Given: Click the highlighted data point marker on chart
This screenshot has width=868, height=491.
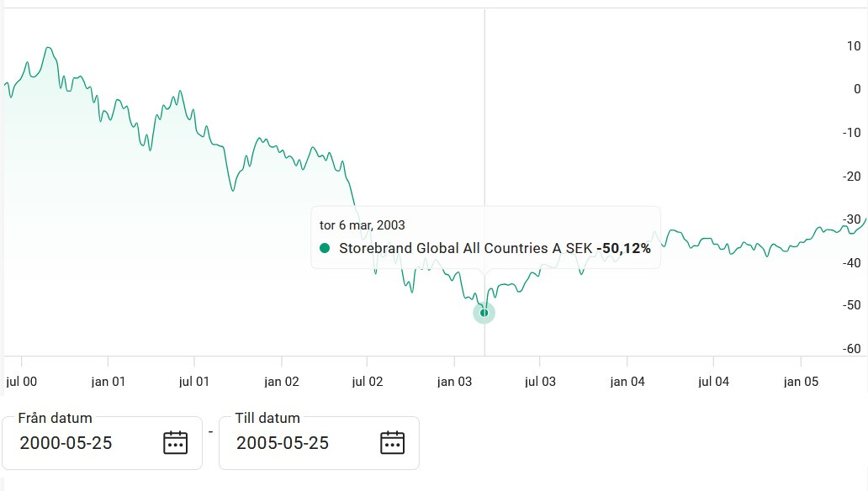Looking at the screenshot, I should (484, 313).
